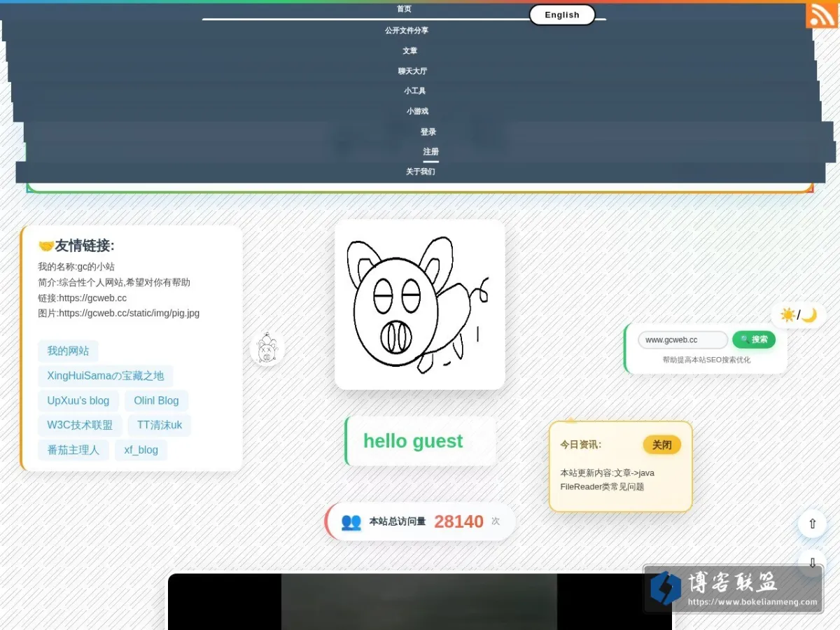This screenshot has height=630, width=840.
Task: Click the hello guest greeting
Action: [x=413, y=441]
